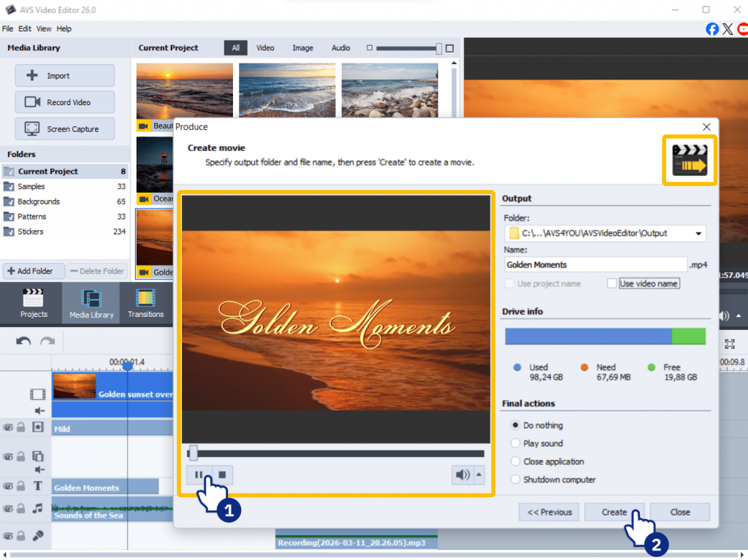Image resolution: width=748 pixels, height=560 pixels.
Task: Lock the video effects track
Action: (x=21, y=427)
